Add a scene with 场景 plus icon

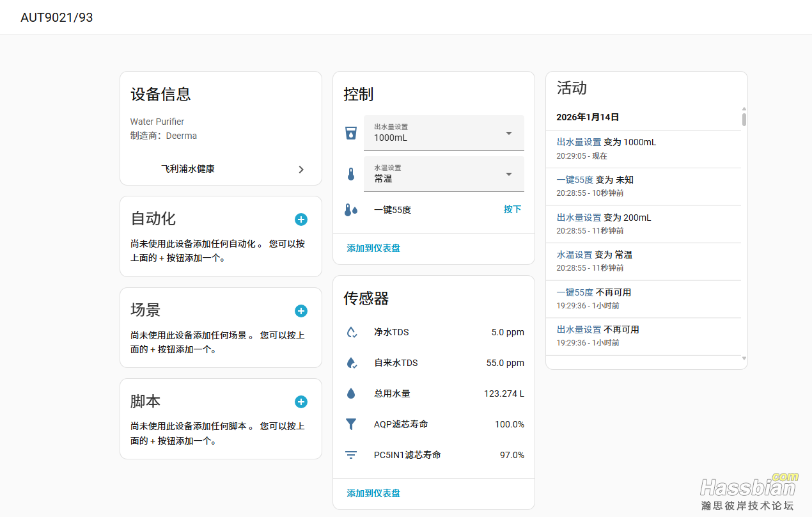301,311
